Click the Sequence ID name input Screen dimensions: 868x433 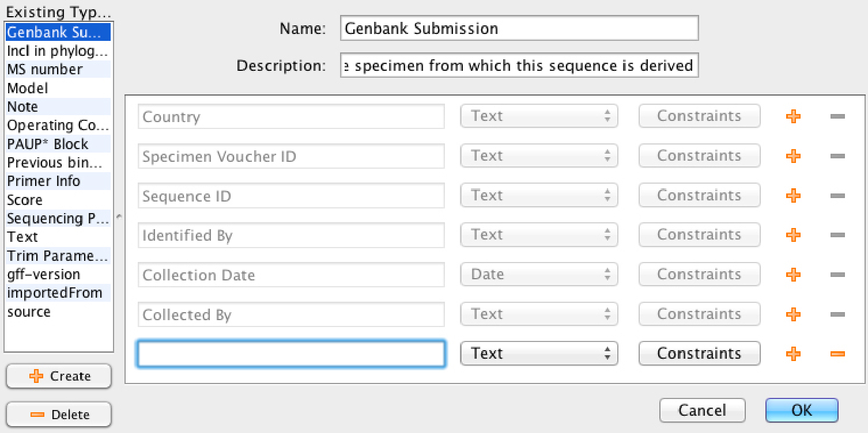point(291,196)
